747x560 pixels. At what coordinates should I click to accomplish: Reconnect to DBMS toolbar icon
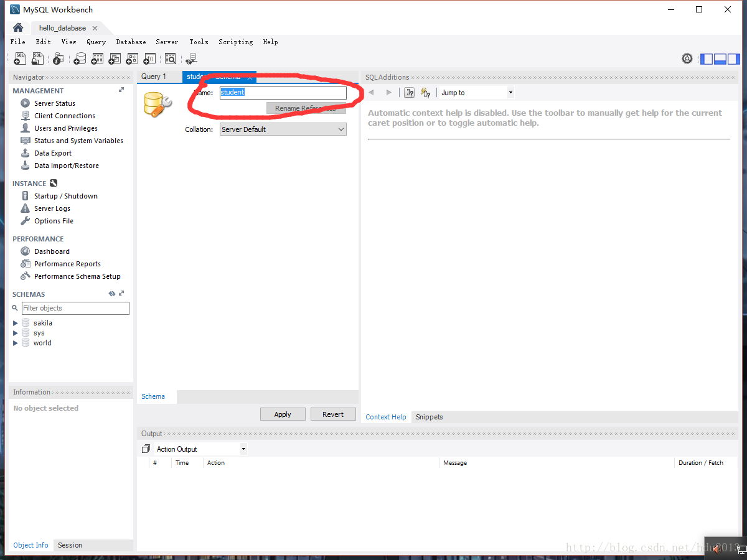point(191,58)
